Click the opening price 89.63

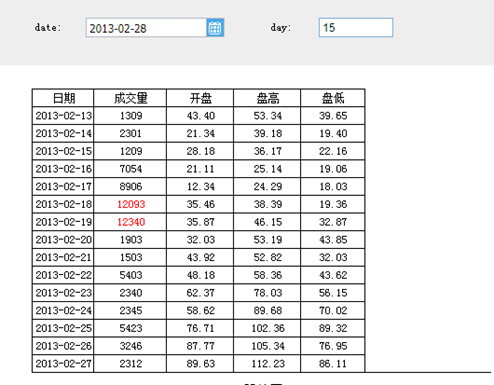pyautogui.click(x=201, y=363)
